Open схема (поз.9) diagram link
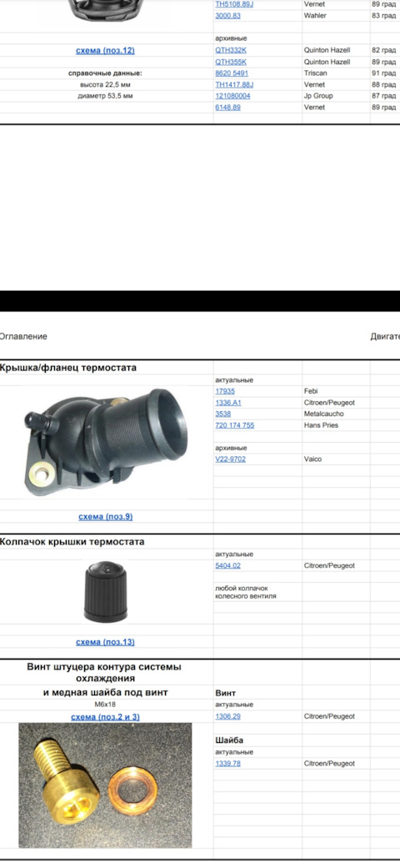The width and height of the screenshot is (400, 868). click(106, 516)
